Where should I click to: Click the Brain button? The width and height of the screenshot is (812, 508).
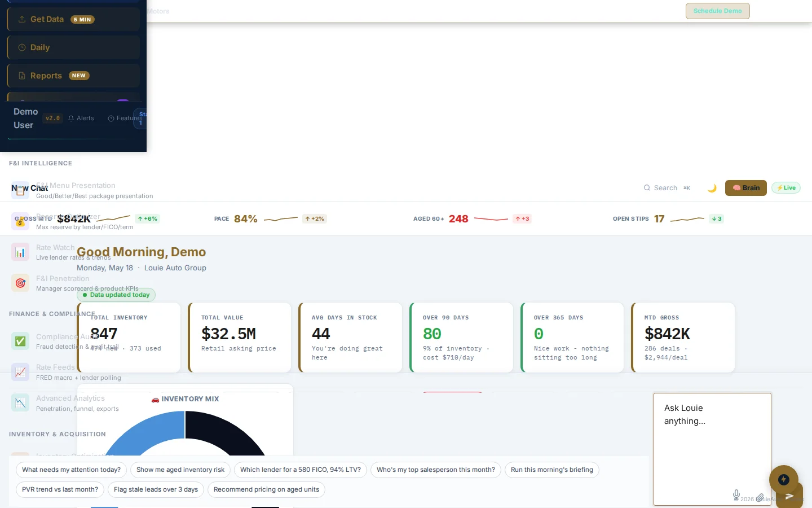coord(745,188)
